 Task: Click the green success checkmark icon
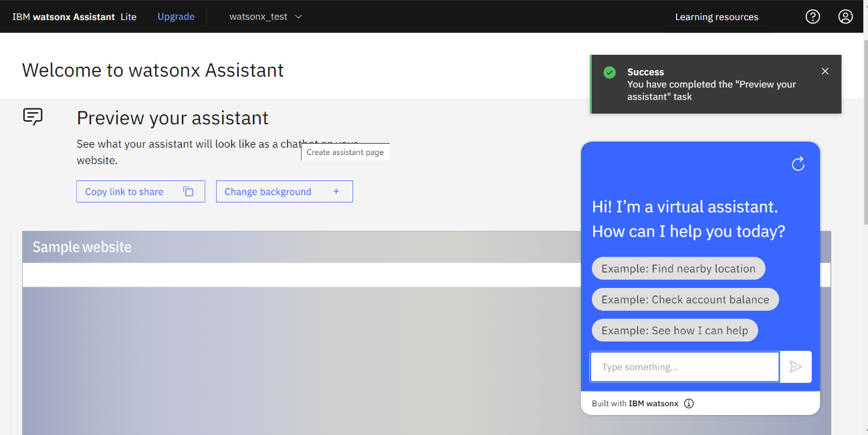[x=609, y=72]
